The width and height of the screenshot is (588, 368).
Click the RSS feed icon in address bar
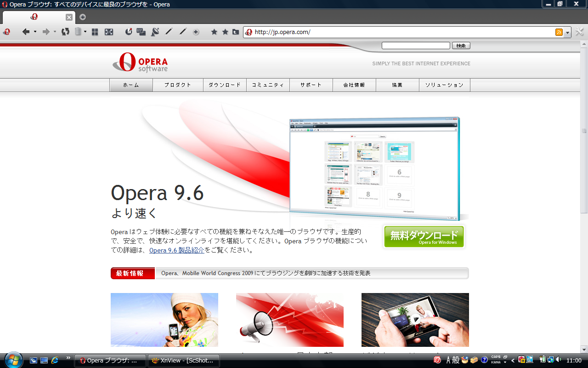point(559,32)
